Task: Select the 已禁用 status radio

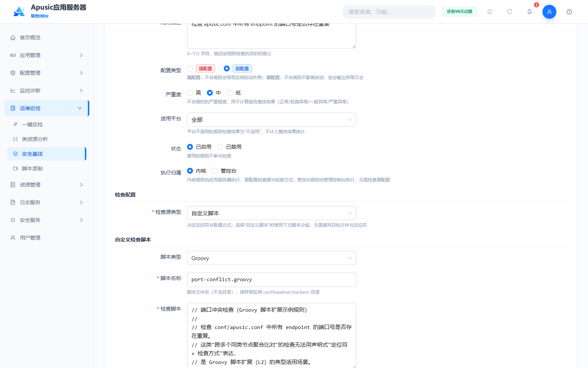Action: click(220, 147)
